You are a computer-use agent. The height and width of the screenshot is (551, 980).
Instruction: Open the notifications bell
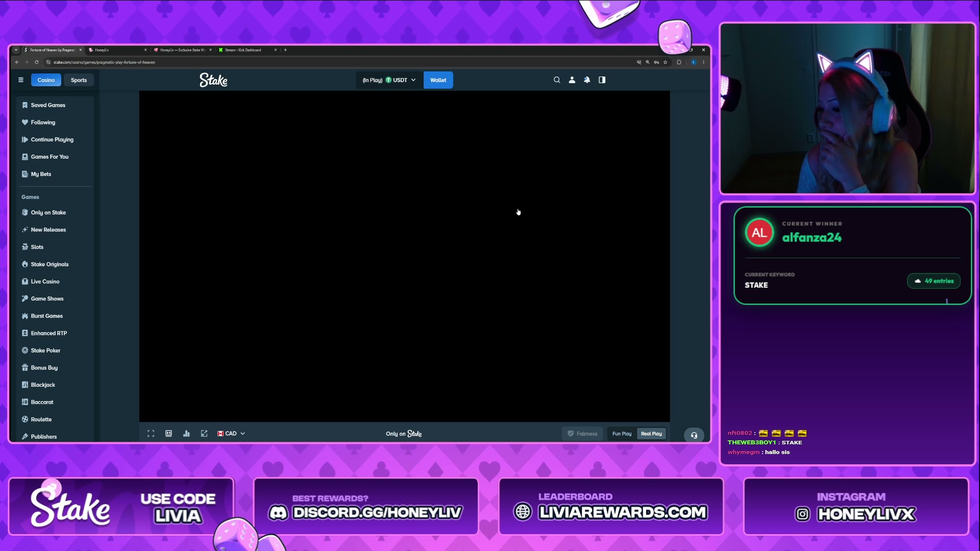coord(587,80)
